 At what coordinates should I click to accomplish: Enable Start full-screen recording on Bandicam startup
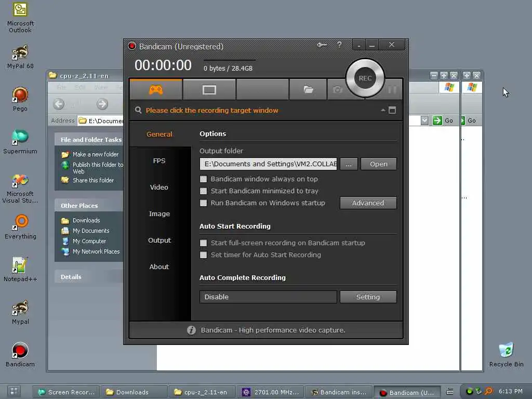[x=203, y=243]
